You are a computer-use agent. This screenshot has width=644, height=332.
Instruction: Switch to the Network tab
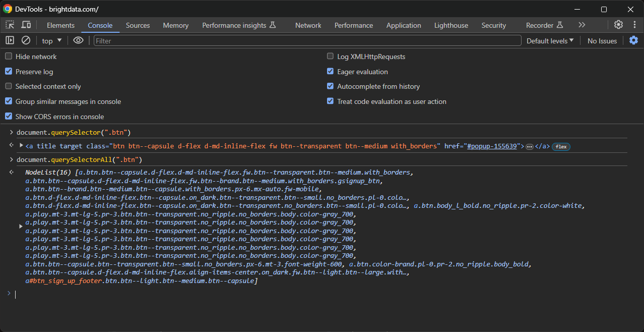308,25
